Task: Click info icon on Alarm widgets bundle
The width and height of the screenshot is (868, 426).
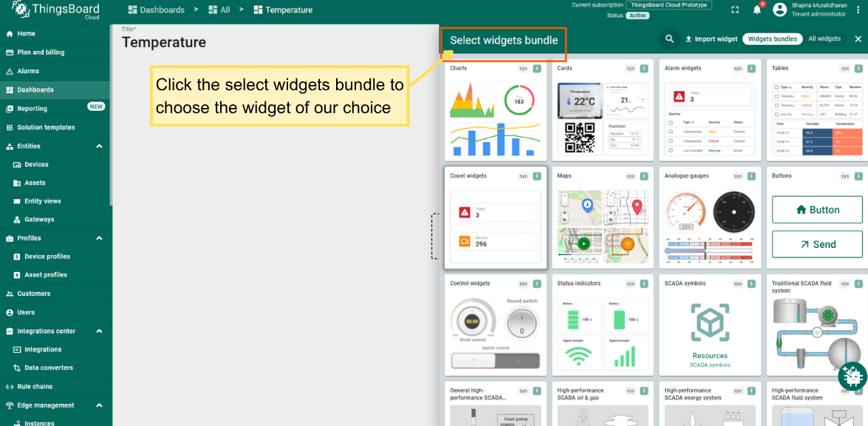Action: pyautogui.click(x=751, y=69)
